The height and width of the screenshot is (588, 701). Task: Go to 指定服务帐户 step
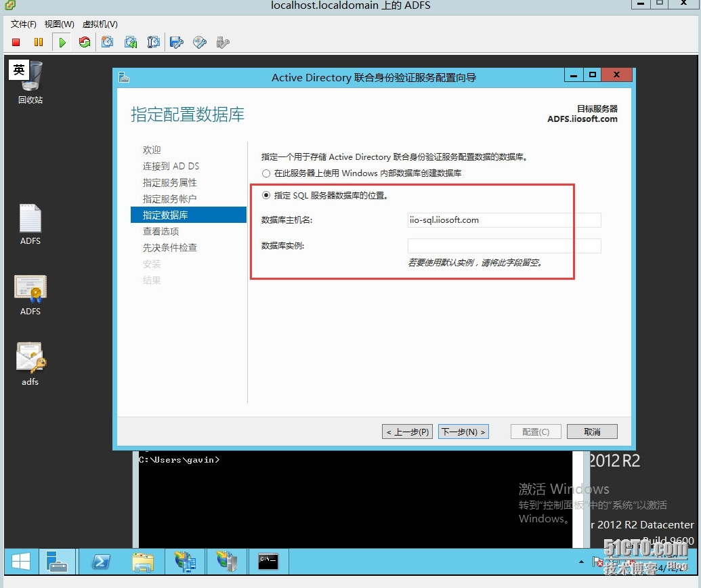pyautogui.click(x=169, y=199)
